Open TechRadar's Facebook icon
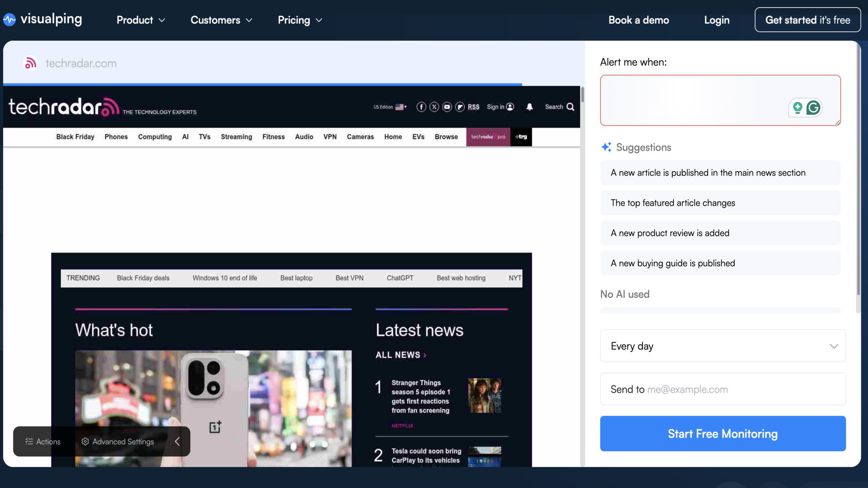Image resolution: width=868 pixels, height=488 pixels. point(421,107)
